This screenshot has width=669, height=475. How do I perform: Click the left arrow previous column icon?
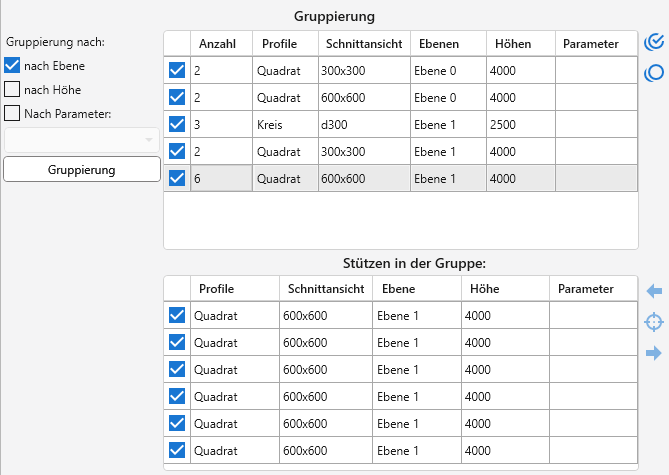click(x=655, y=291)
